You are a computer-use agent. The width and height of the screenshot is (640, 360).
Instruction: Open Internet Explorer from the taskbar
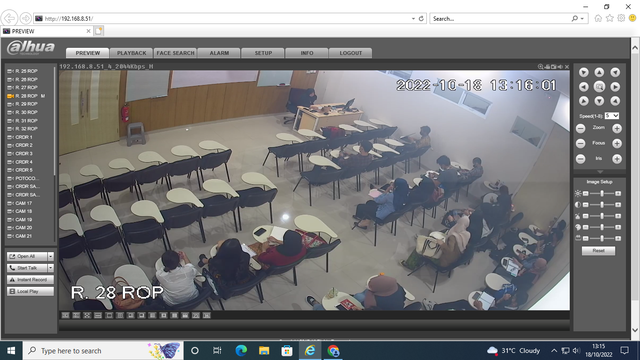coord(310,351)
